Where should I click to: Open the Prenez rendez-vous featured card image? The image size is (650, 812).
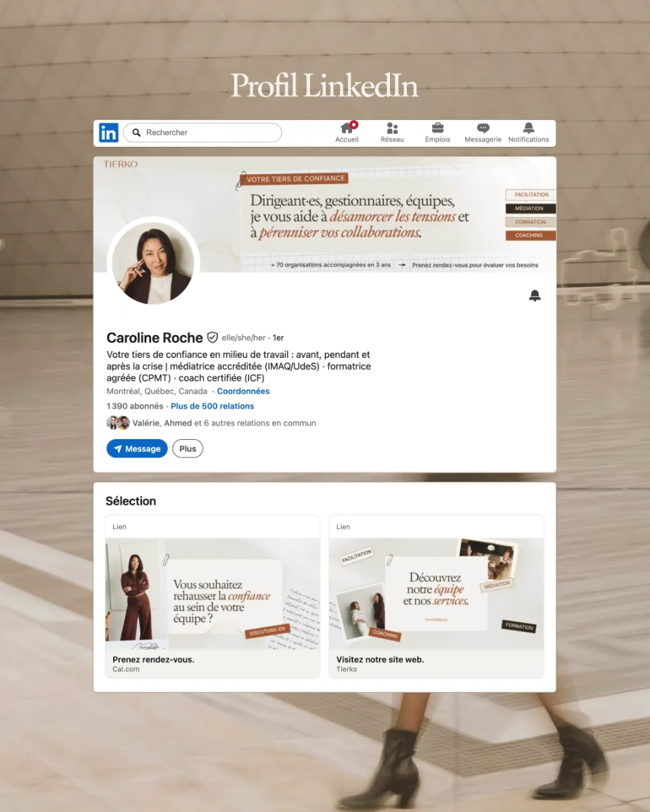pos(213,593)
